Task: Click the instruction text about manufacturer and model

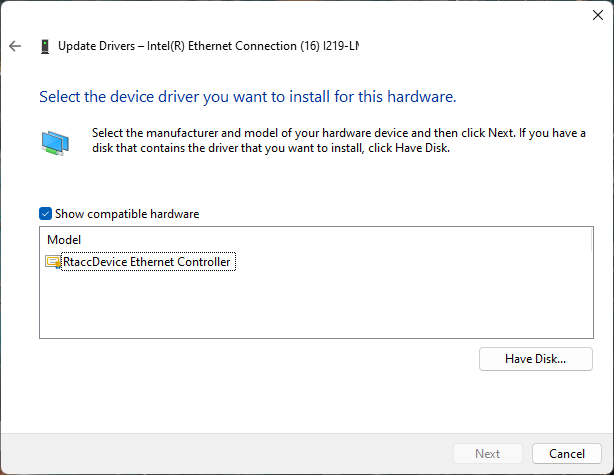Action: [x=330, y=141]
